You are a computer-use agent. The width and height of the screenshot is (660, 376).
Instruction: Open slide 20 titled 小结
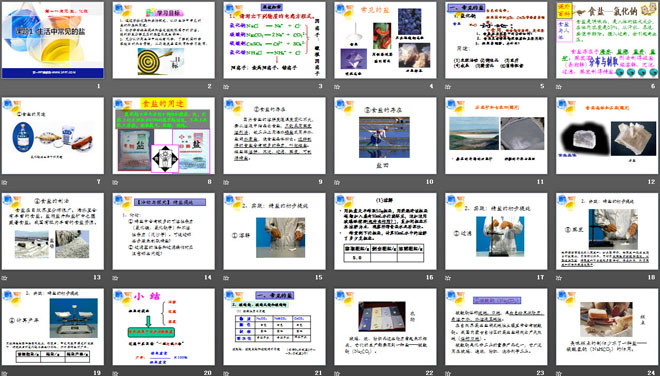click(164, 327)
